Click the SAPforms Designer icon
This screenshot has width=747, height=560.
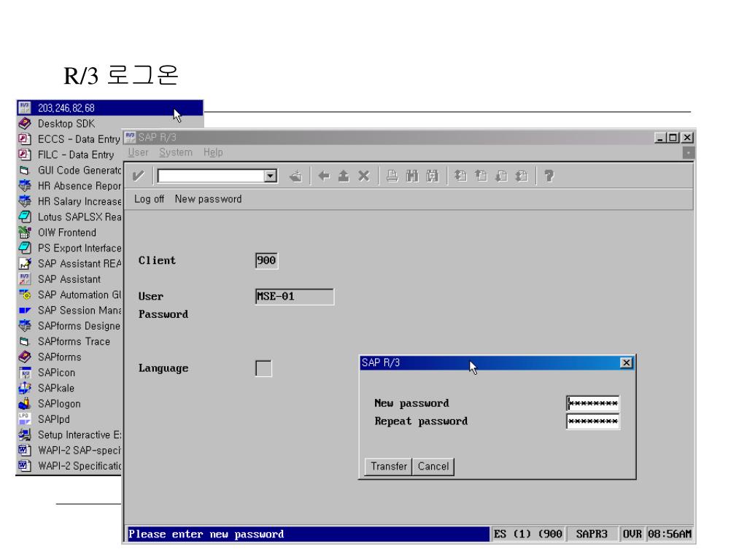pyautogui.click(x=25, y=326)
